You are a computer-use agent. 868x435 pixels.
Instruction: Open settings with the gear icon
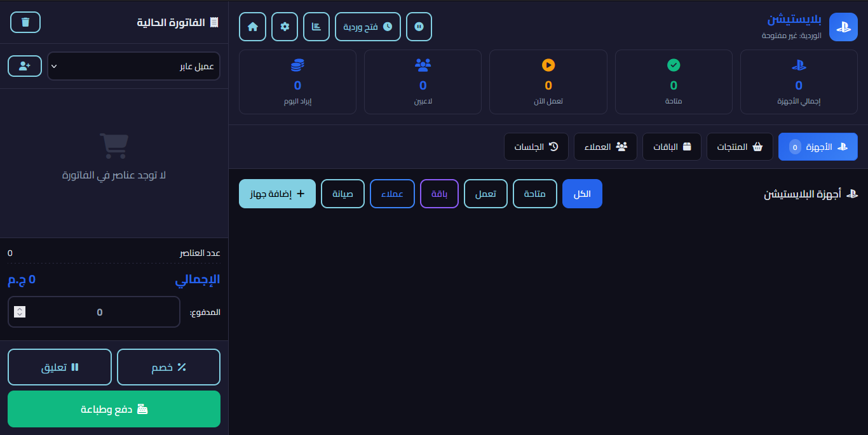tap(285, 27)
